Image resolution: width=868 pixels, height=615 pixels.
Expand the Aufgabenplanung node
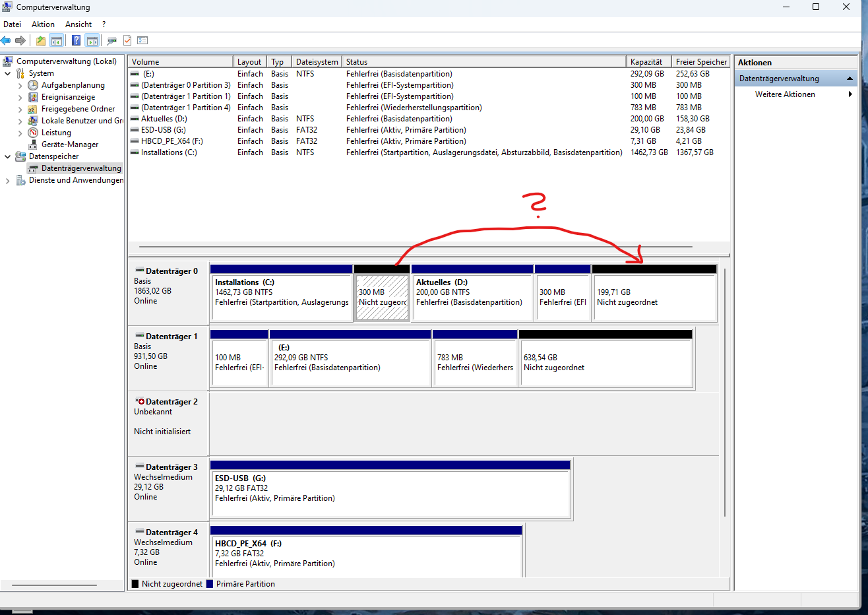[x=20, y=85]
